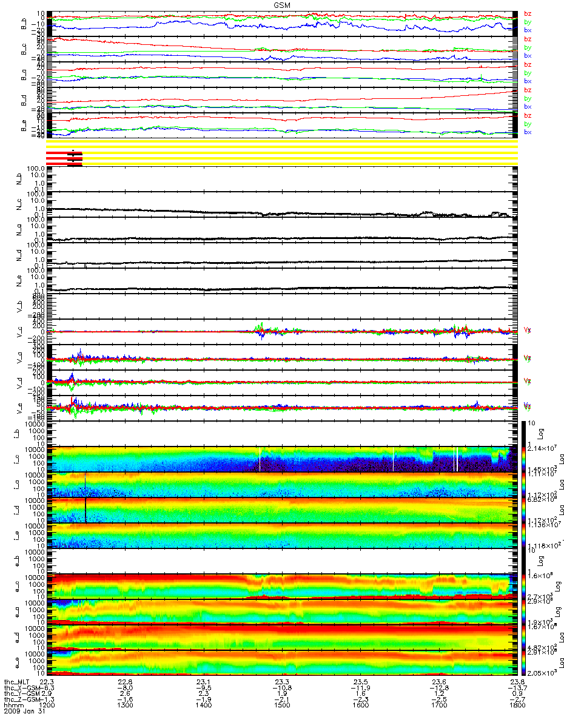Click the B_b magnetic field plot panel
The height and width of the screenshot is (728, 564).
point(282,23)
